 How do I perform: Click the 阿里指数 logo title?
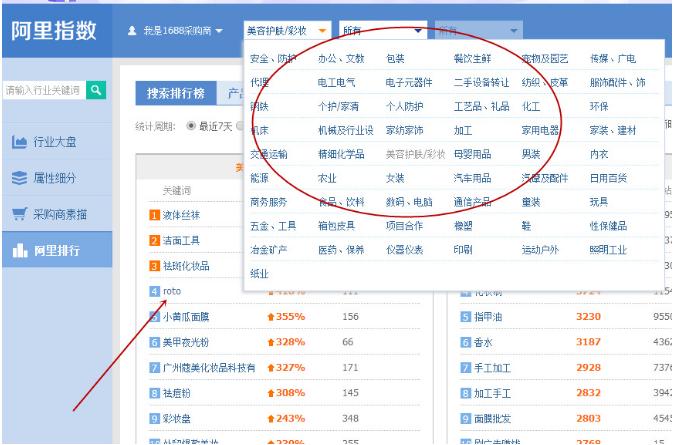(x=54, y=31)
